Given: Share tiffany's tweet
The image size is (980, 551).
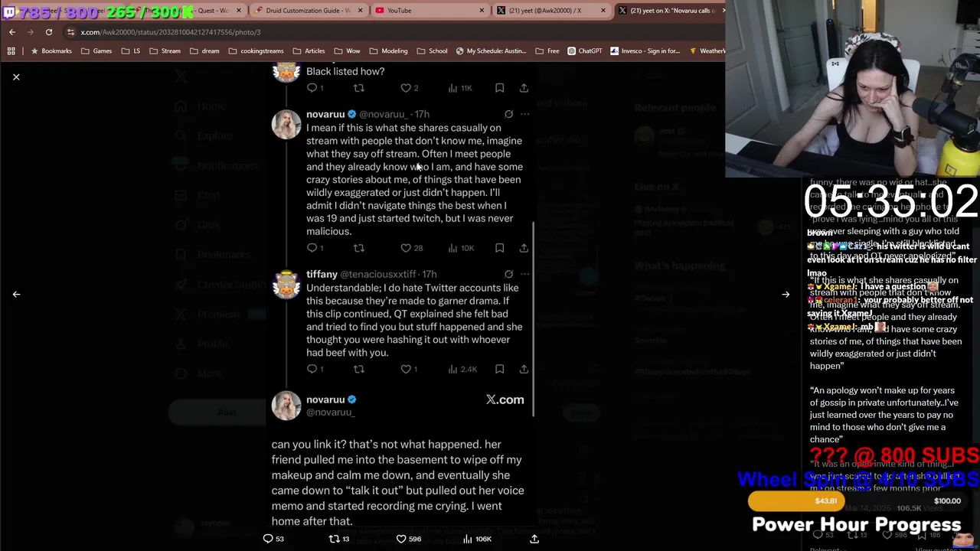Looking at the screenshot, I should 524,369.
